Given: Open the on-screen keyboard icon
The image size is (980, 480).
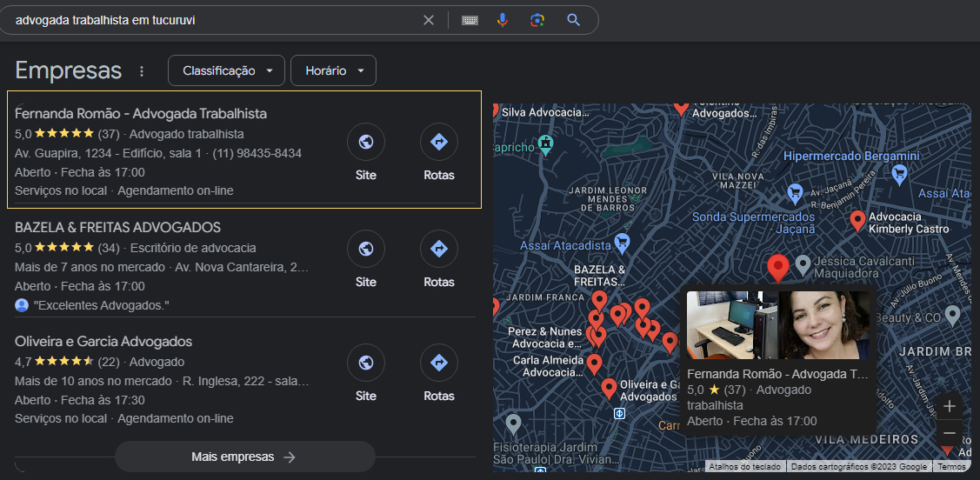Looking at the screenshot, I should 470,20.
